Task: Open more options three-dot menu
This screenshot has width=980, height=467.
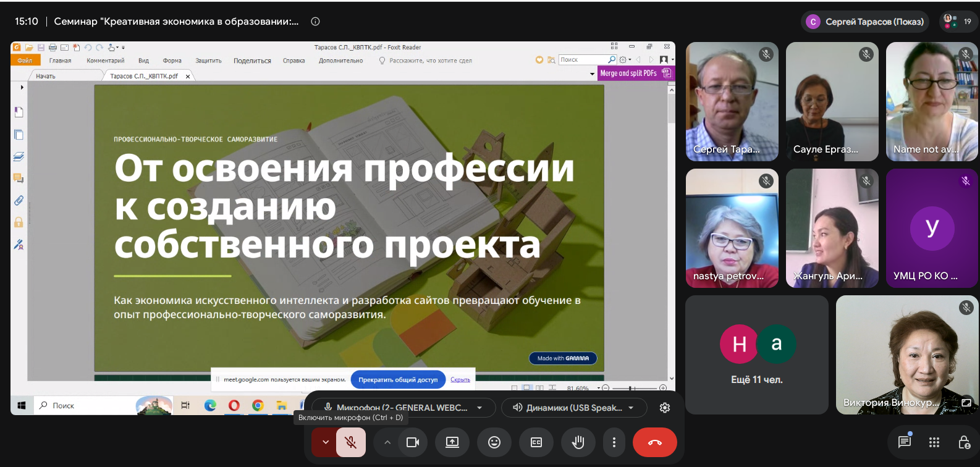Action: (x=614, y=442)
